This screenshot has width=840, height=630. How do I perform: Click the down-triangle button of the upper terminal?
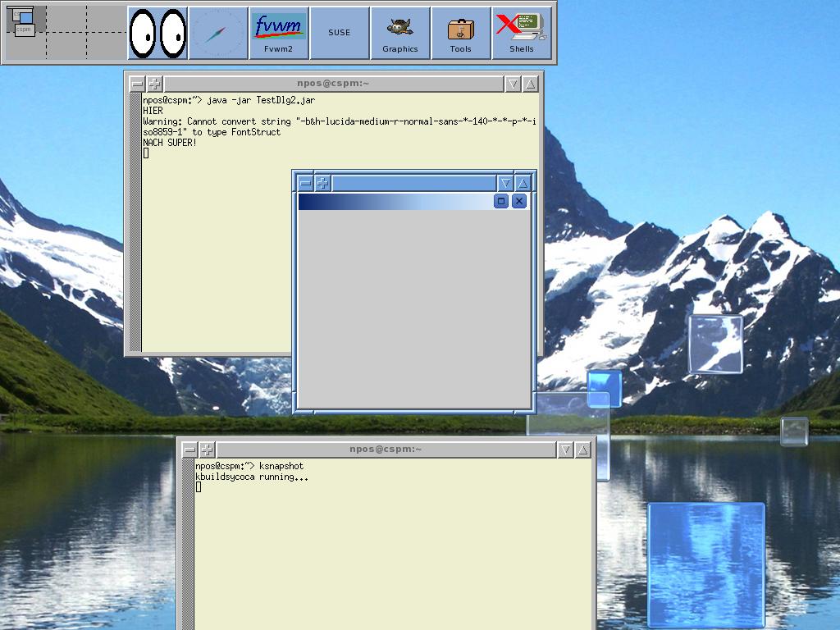click(x=513, y=84)
